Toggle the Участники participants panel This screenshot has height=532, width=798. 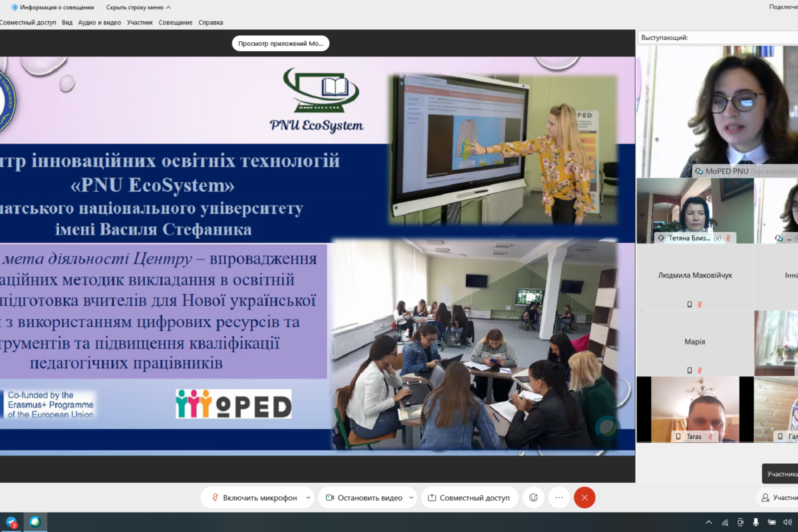(x=778, y=497)
